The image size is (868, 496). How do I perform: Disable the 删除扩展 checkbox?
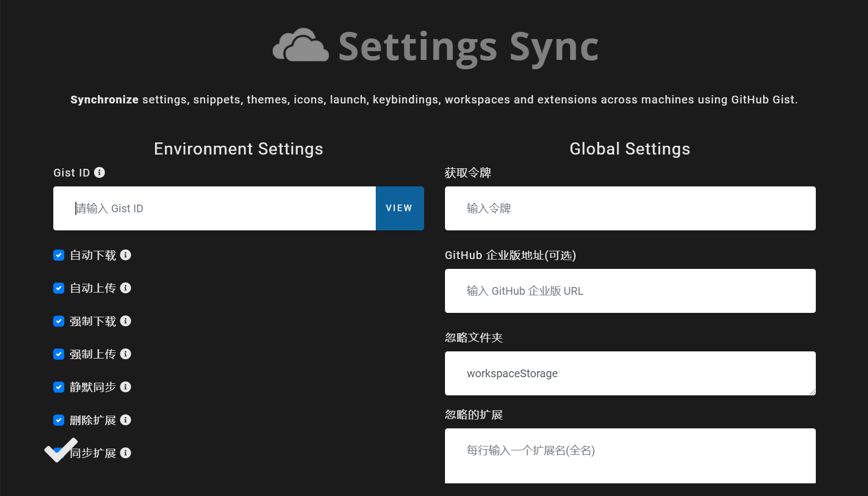pyautogui.click(x=59, y=420)
